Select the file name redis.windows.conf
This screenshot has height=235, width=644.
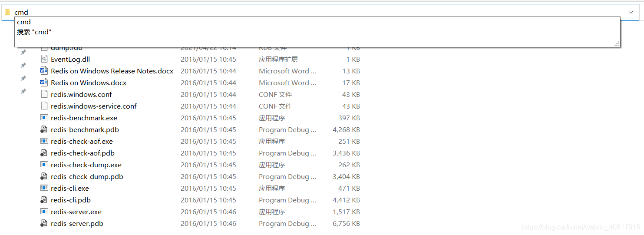click(81, 94)
